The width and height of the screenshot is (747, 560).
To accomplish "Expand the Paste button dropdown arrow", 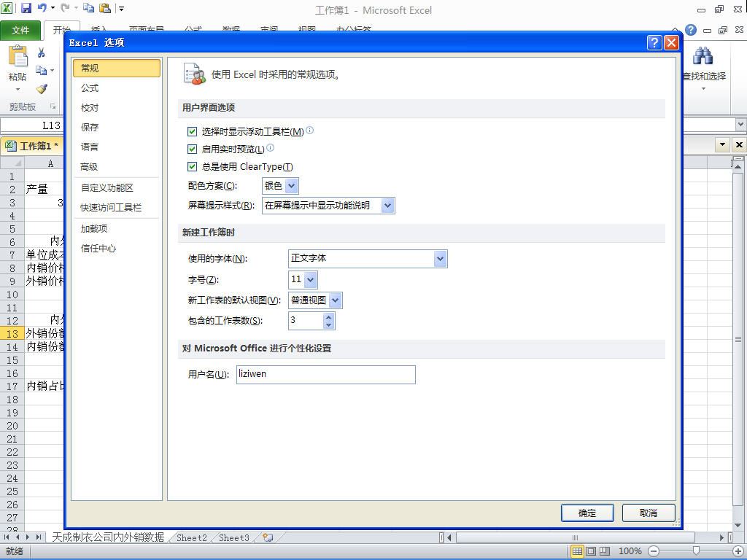I will [x=18, y=90].
